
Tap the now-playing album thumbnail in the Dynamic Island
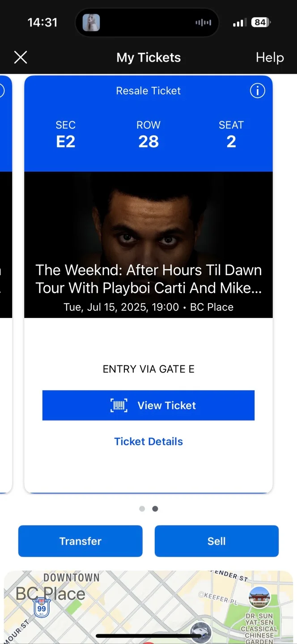coord(91,22)
